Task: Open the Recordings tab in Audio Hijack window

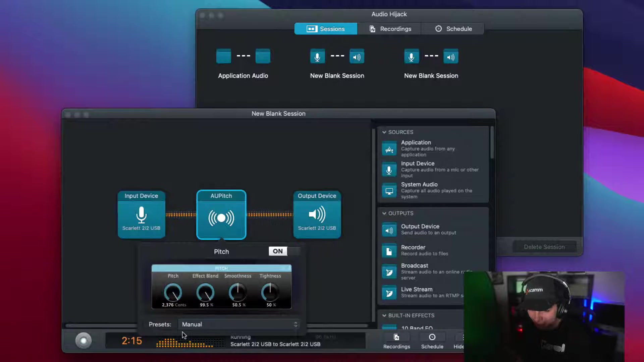Action: click(x=390, y=29)
